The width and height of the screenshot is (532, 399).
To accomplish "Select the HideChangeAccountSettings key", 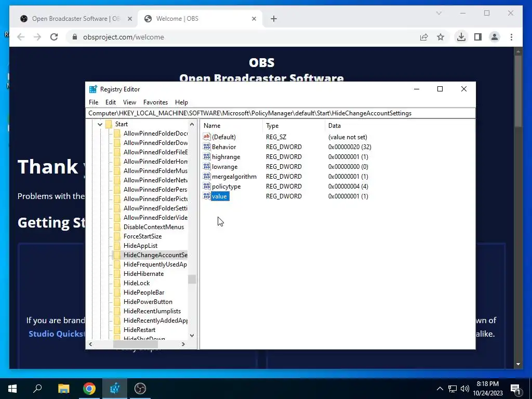I will coord(155,255).
